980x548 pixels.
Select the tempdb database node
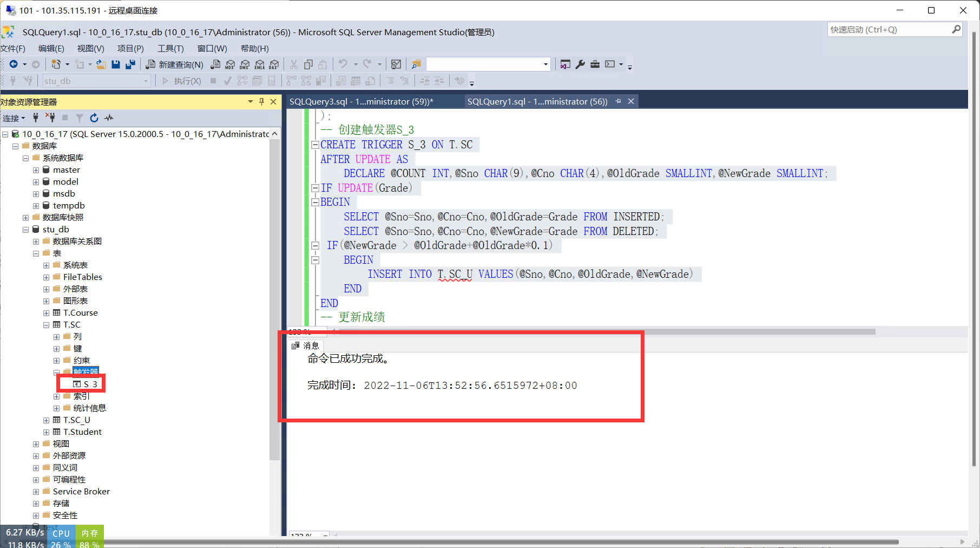(69, 206)
